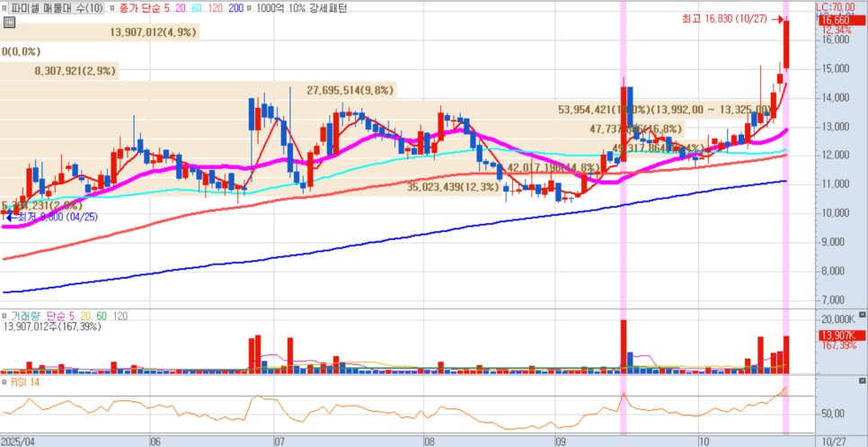Click the 12,000 price axis tick
Screen dimensions: 868x447
(836, 155)
